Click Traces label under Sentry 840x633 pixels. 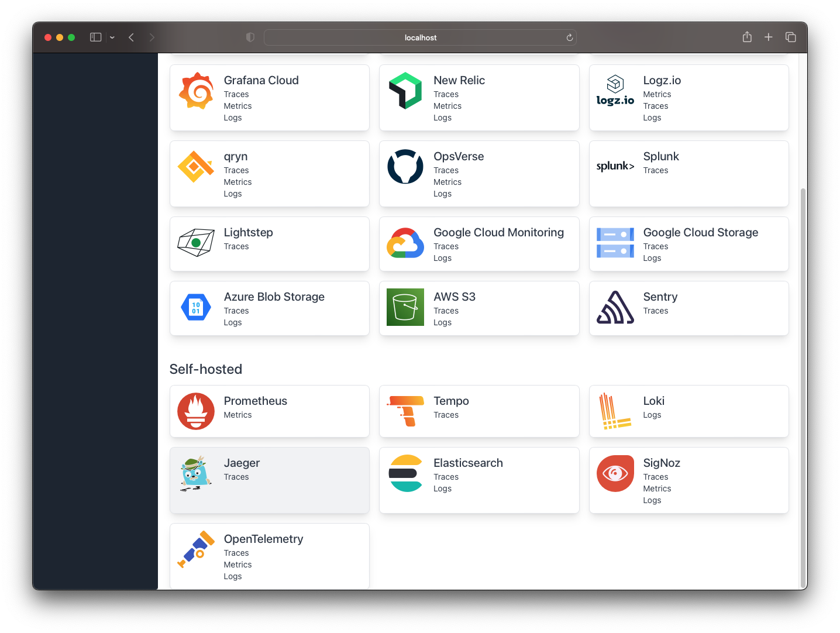[x=655, y=311]
